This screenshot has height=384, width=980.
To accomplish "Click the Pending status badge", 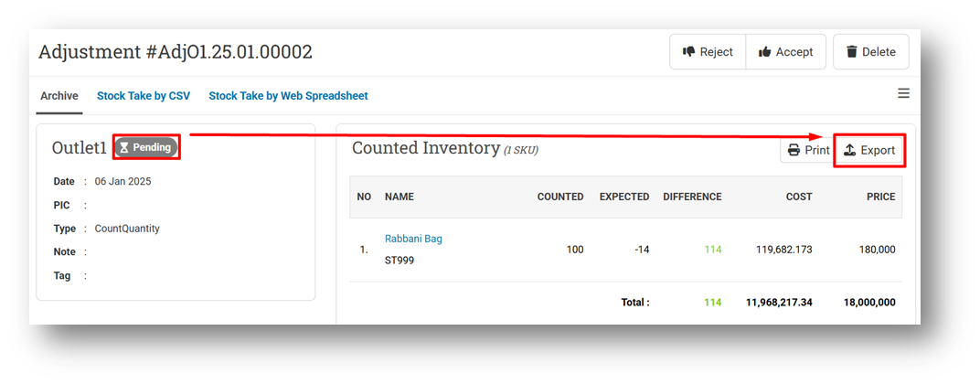I will (x=145, y=147).
